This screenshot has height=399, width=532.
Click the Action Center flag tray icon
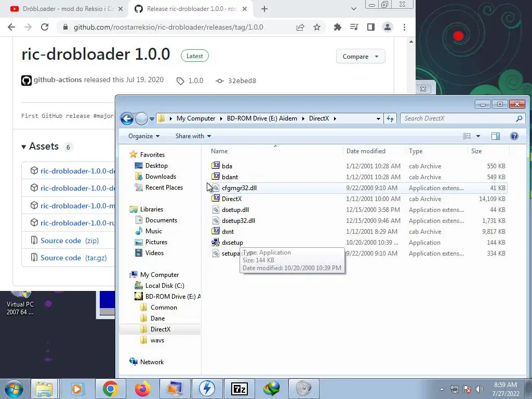click(x=467, y=389)
